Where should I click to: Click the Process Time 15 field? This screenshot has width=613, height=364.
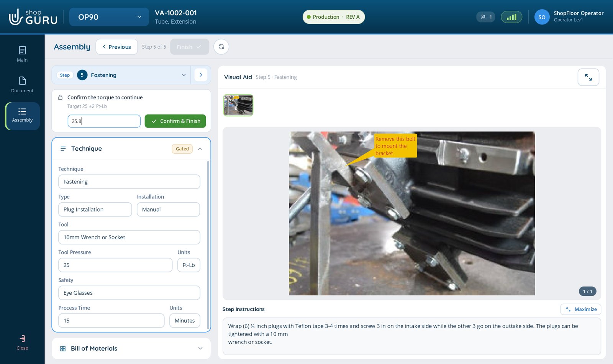tap(111, 321)
